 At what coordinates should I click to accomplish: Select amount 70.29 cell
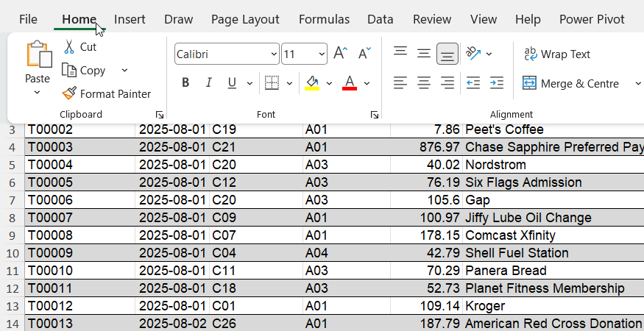pyautogui.click(x=426, y=270)
